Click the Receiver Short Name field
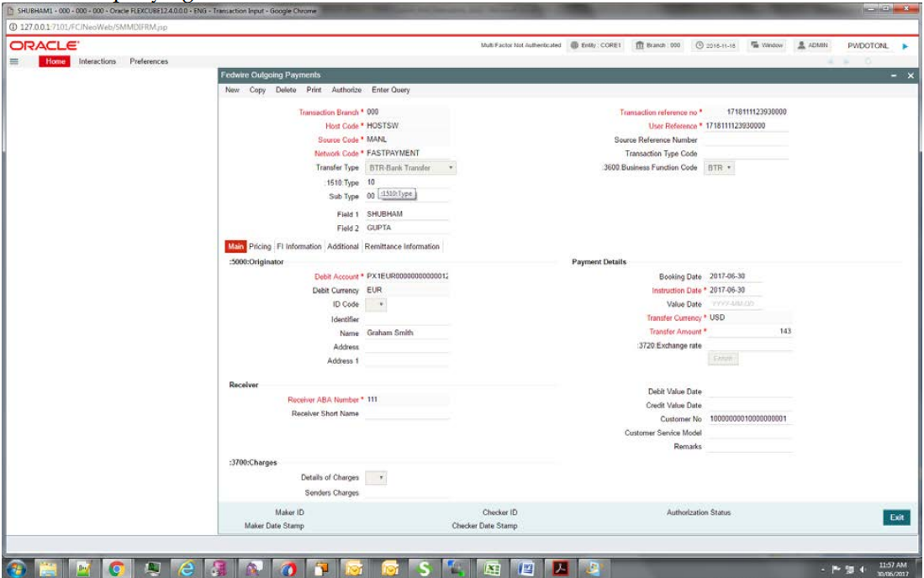 pos(407,414)
